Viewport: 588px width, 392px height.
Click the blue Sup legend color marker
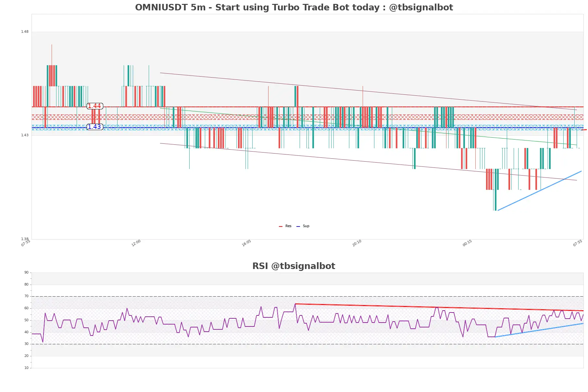[x=298, y=227]
